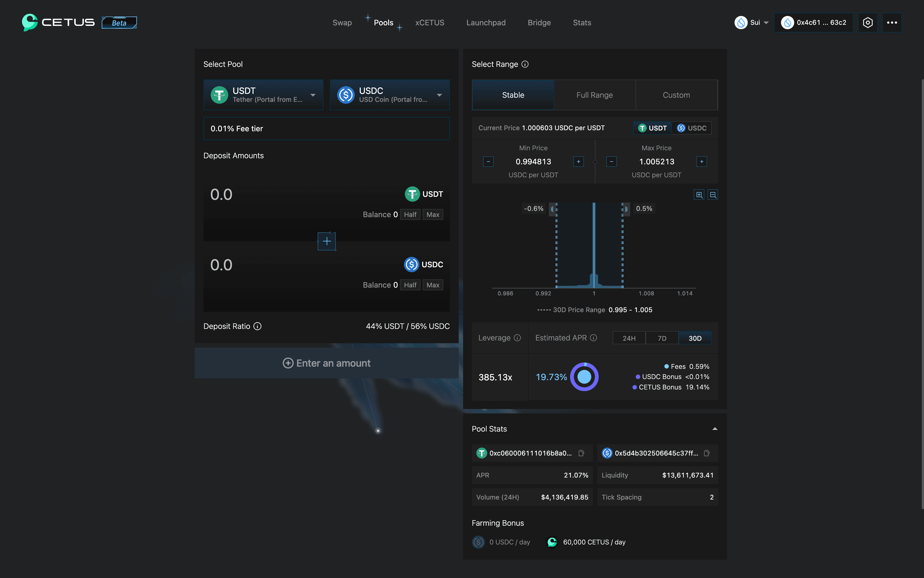This screenshot has width=924, height=578.
Task: Go to the Swap page
Action: click(x=342, y=23)
